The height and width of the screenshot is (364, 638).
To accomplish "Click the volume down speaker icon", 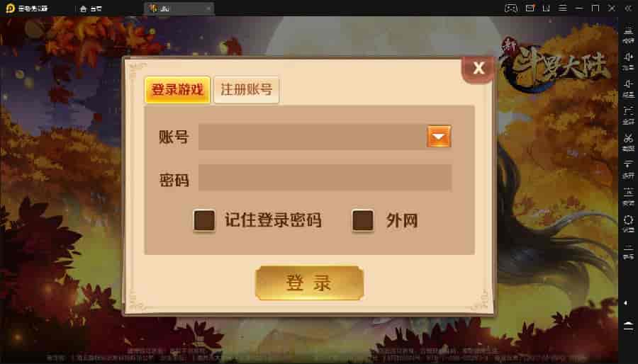I will (x=628, y=87).
